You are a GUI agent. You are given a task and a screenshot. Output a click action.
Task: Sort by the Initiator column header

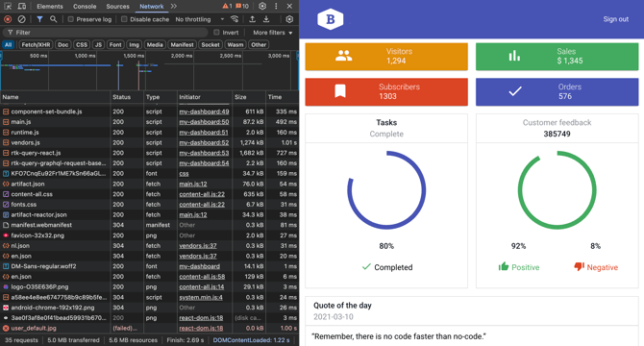point(205,97)
